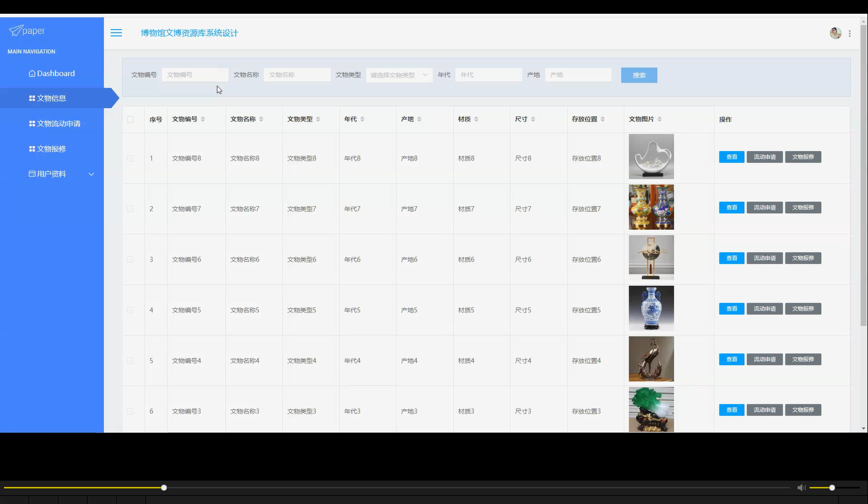Click 流动申请 for 文物编号7
The width and height of the screenshot is (868, 504).
764,207
